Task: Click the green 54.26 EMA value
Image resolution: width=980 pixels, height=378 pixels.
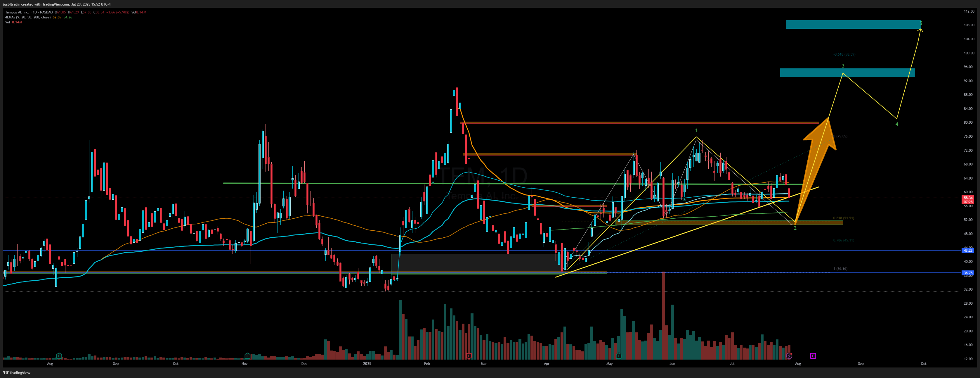Action: pyautogui.click(x=68, y=17)
